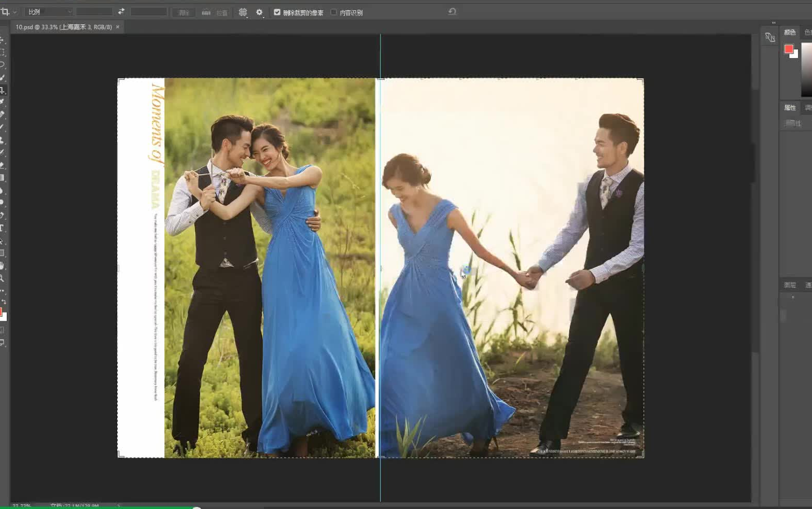The width and height of the screenshot is (812, 509).
Task: Select the Eyedropper tool
Action: pos(3,102)
